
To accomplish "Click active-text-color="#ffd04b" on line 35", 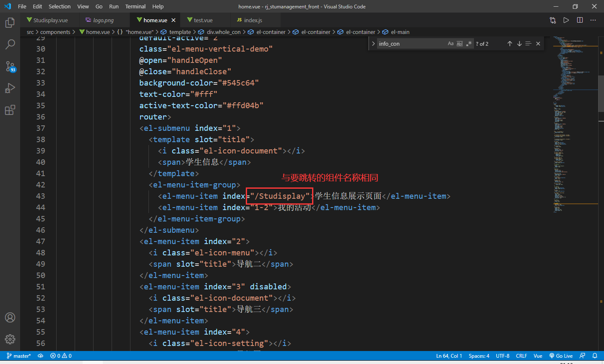I will click(201, 105).
